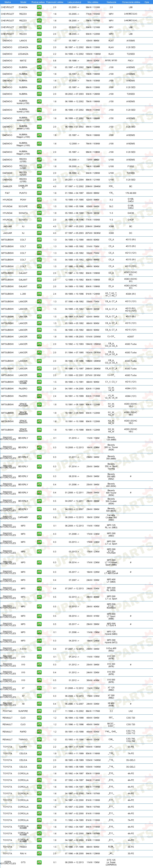Click fuel icon in Hyundai Scoupe row
Image resolution: width=153 pixels, height=868 pixels.
pos(39,207)
